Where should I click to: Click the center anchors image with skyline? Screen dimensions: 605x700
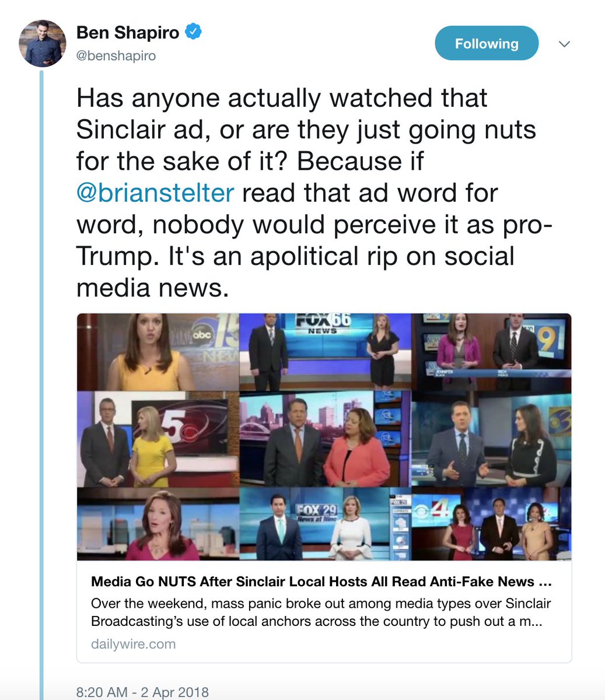click(325, 439)
